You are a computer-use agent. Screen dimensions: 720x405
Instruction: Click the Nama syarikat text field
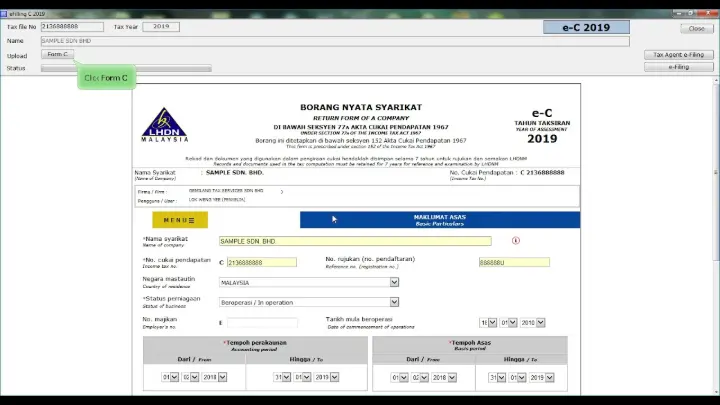pos(355,241)
